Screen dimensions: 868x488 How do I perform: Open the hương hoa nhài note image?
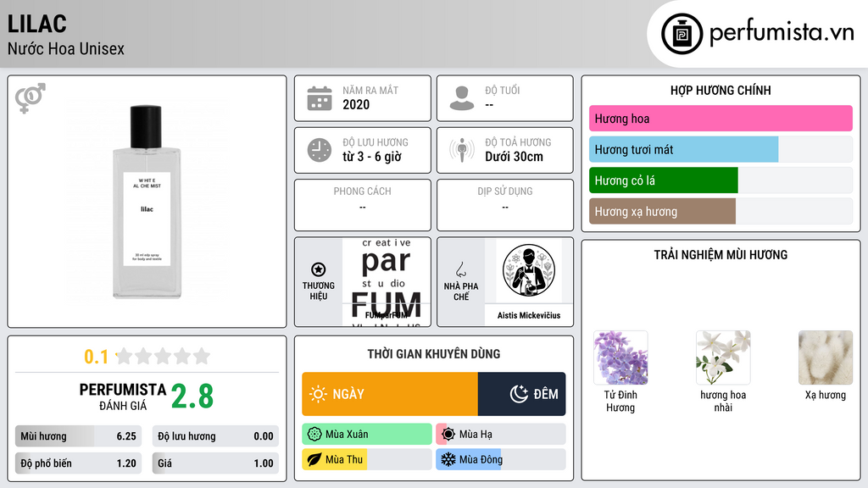[723, 358]
